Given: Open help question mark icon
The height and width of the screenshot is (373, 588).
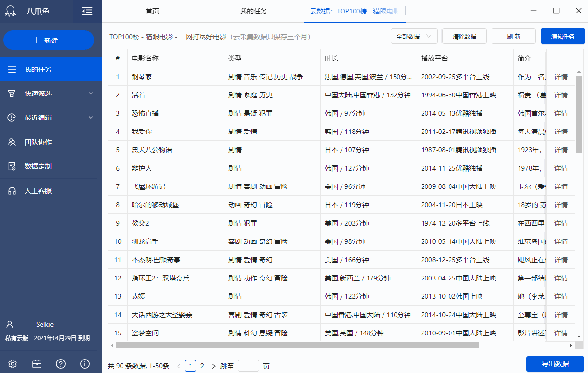Looking at the screenshot, I should [61, 364].
